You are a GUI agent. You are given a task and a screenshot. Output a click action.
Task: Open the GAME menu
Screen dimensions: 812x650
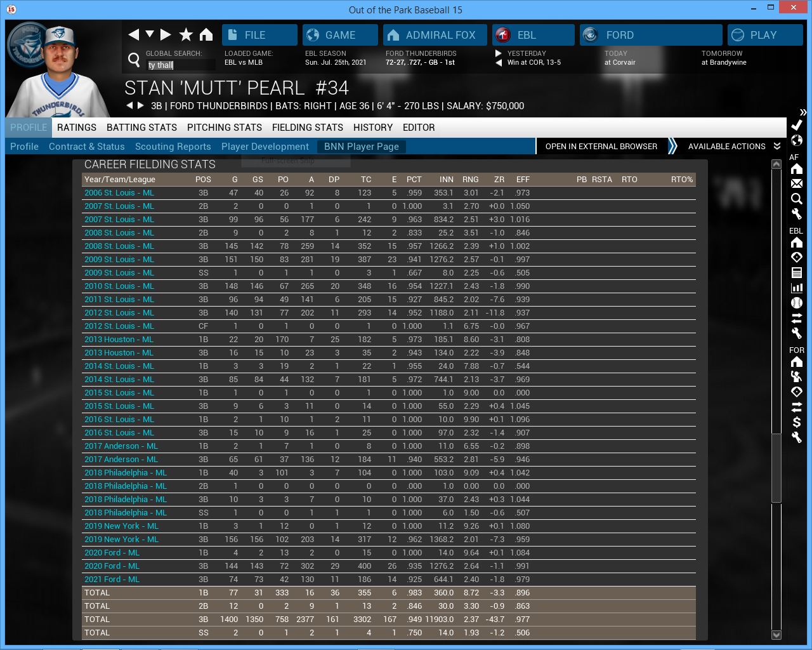tap(340, 35)
